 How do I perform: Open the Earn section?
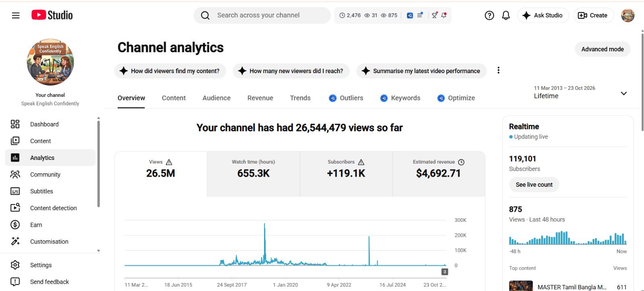50,225
